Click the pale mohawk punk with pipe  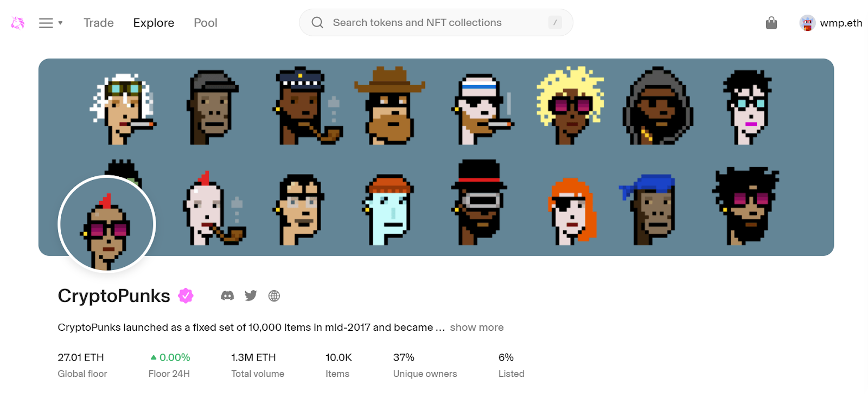(x=215, y=208)
